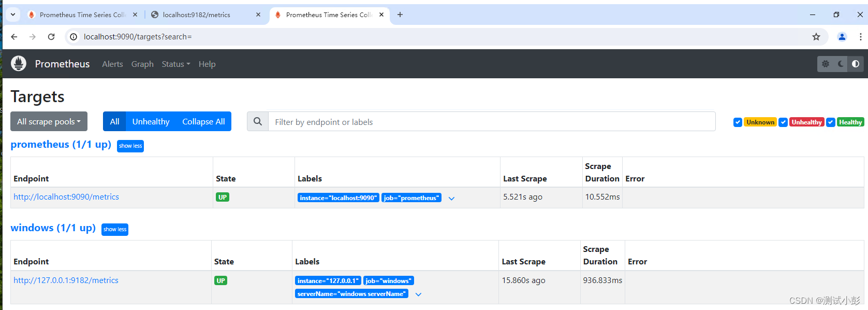The width and height of the screenshot is (868, 310).
Task: Close the active Prometheus tab
Action: 381,15
